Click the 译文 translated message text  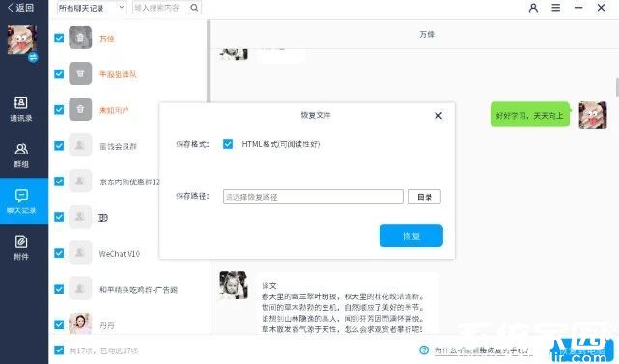[342, 307]
